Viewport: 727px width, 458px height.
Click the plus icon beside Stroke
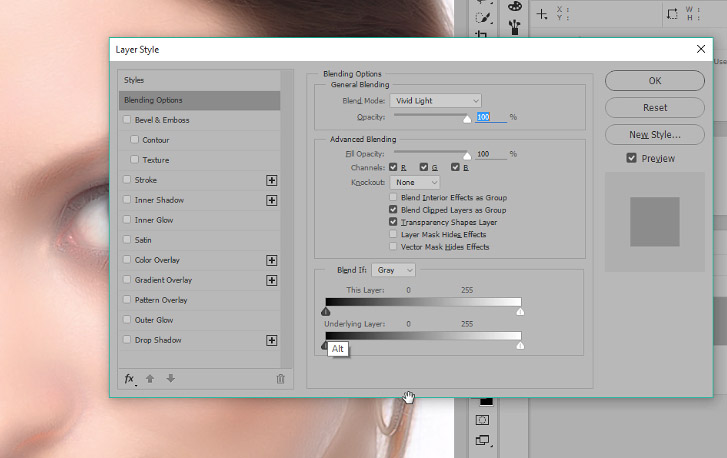click(272, 180)
